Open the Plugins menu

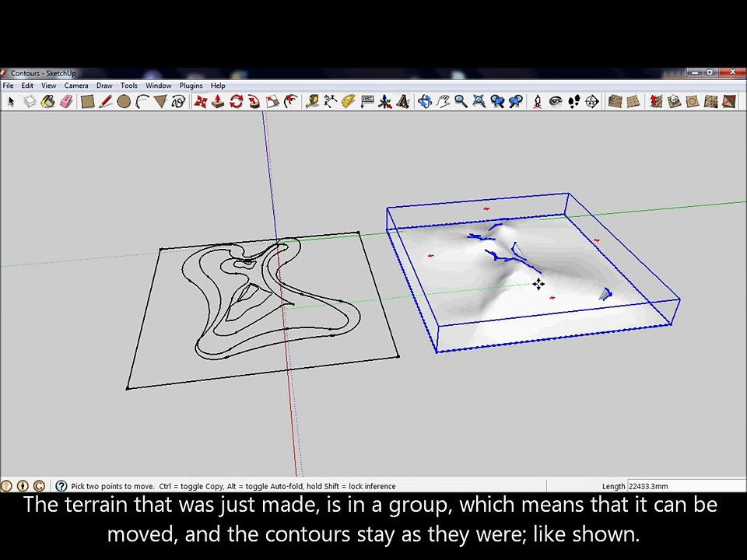click(x=191, y=86)
